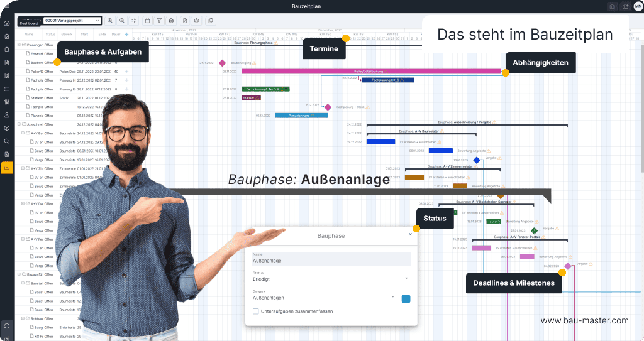Select the pink Polier/Detailplanung Gantt bar
This screenshot has width=644, height=341.
click(x=371, y=72)
